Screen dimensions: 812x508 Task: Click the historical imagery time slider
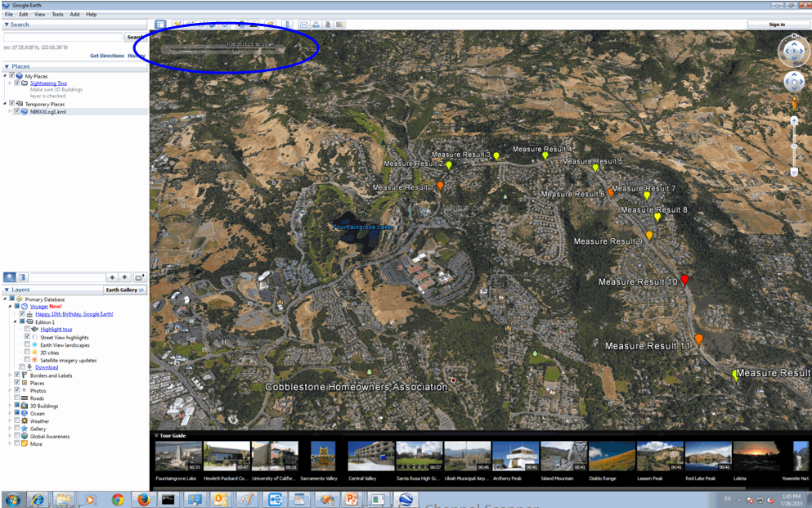pos(223,50)
